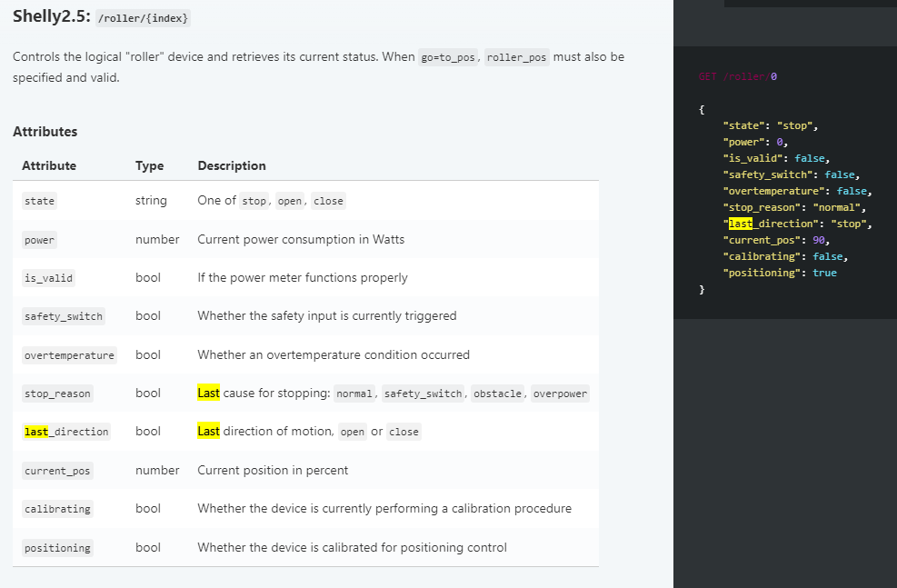This screenshot has height=588, width=897.
Task: Click 'close' code in the last_direction description
Action: point(404,432)
